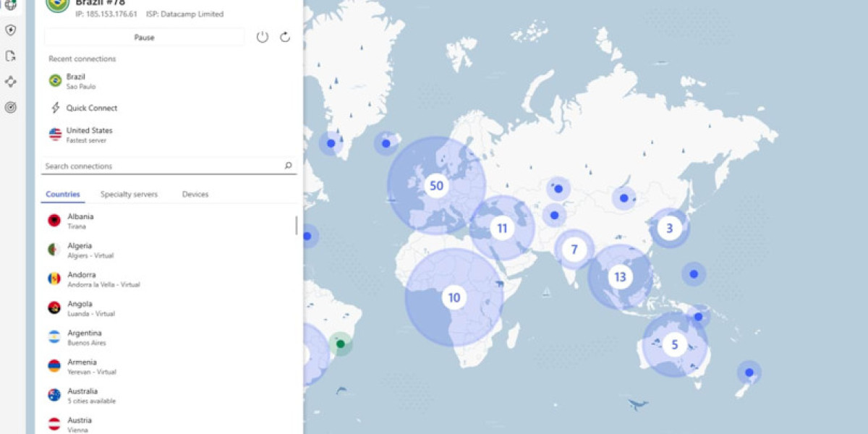Switch to the Devices tab
This screenshot has height=434, width=868.
pyautogui.click(x=195, y=195)
